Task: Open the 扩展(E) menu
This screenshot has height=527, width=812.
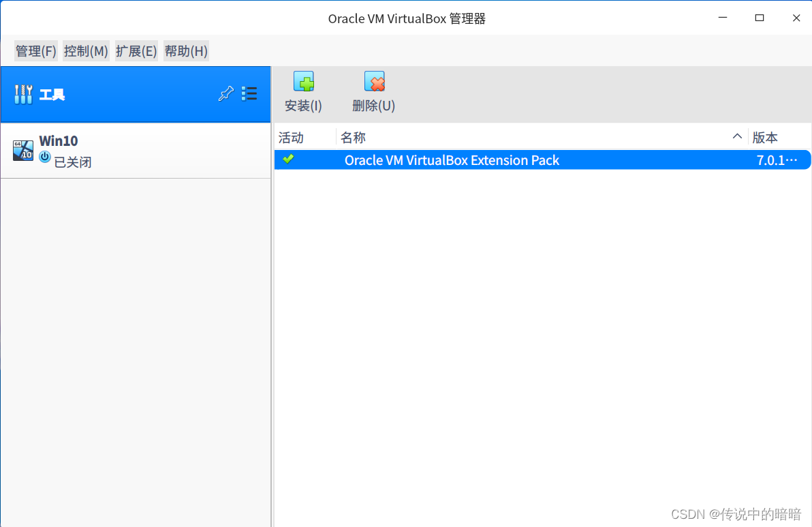Action: pos(136,50)
